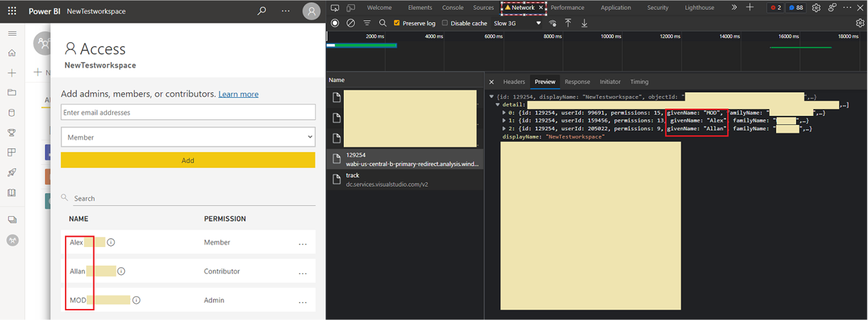The image size is (868, 320).
Task: Open the Workspaces icon in left nav
Action: (x=11, y=220)
